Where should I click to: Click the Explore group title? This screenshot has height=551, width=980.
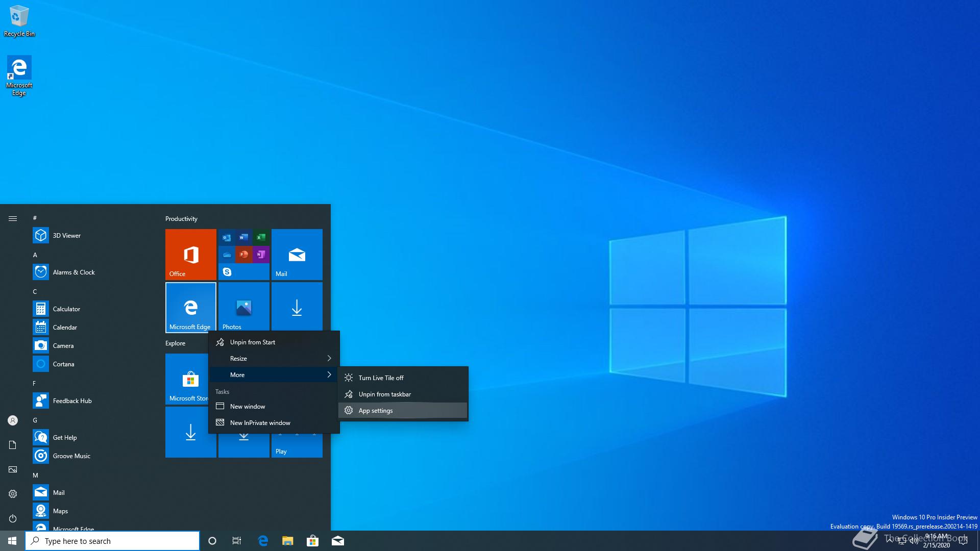(x=175, y=343)
